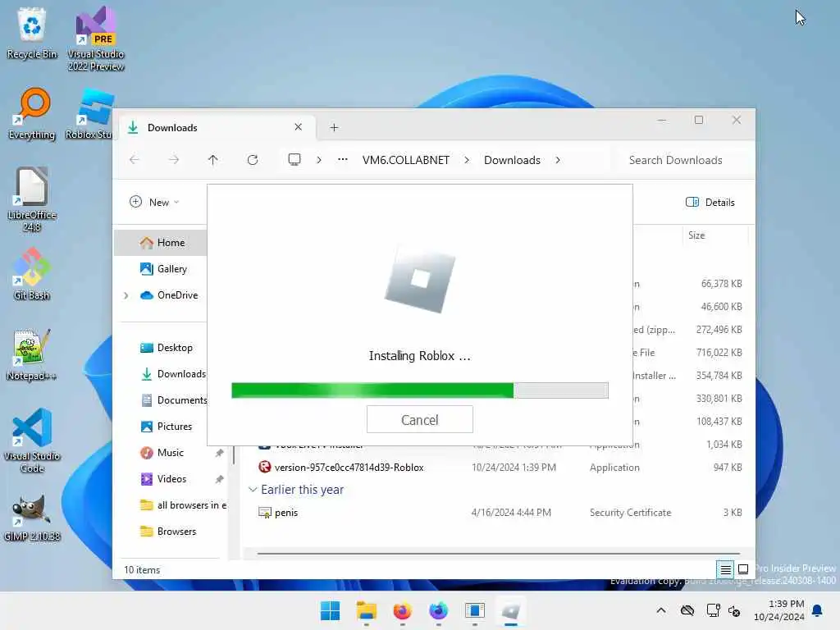Open the clock showing 1:39 PM
The width and height of the screenshot is (840, 630).
click(779, 610)
